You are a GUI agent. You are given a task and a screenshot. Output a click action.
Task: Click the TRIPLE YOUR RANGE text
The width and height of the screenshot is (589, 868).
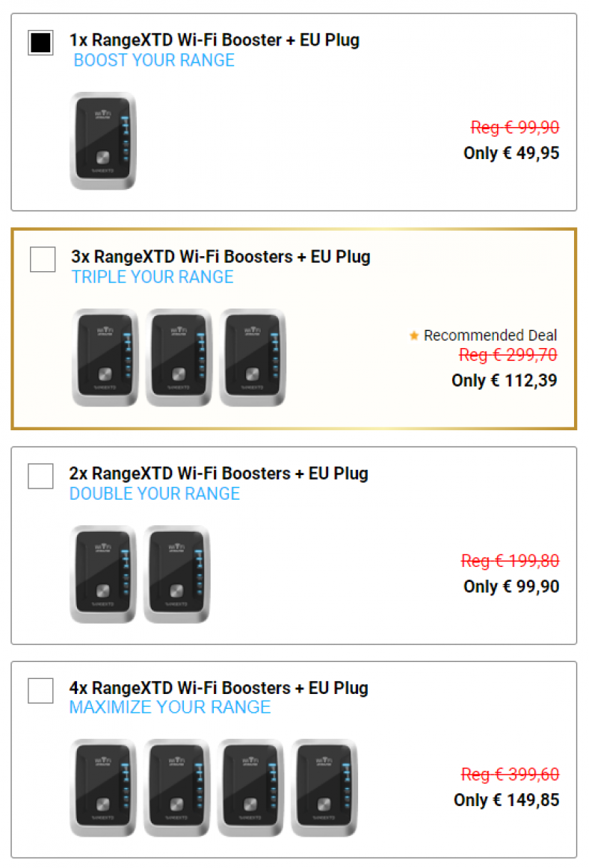click(x=152, y=277)
